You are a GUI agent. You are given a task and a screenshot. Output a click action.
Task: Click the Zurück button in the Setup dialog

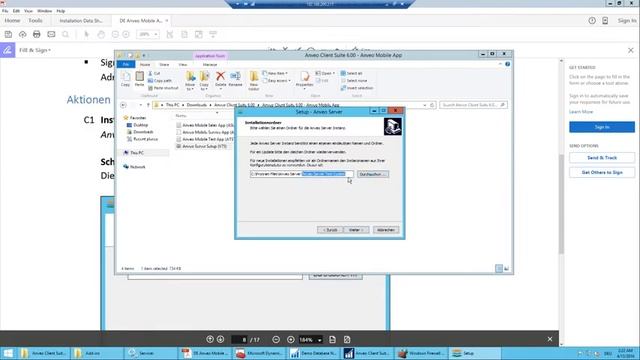pyautogui.click(x=330, y=230)
